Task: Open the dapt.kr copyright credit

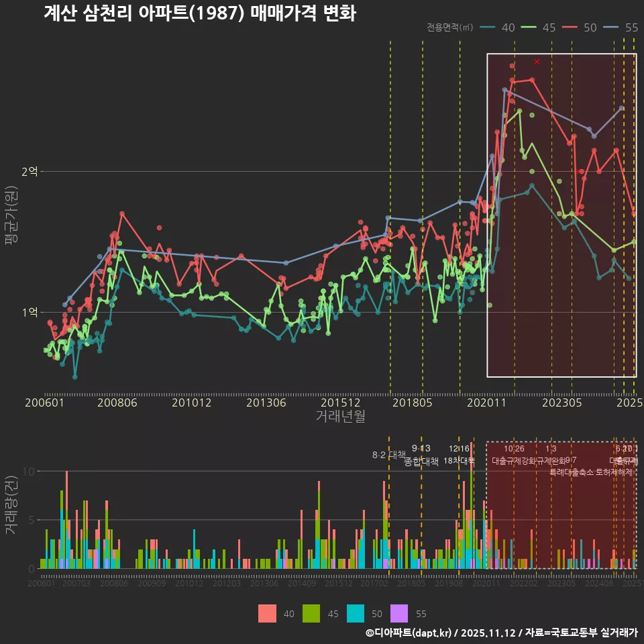Action: pyautogui.click(x=501, y=633)
